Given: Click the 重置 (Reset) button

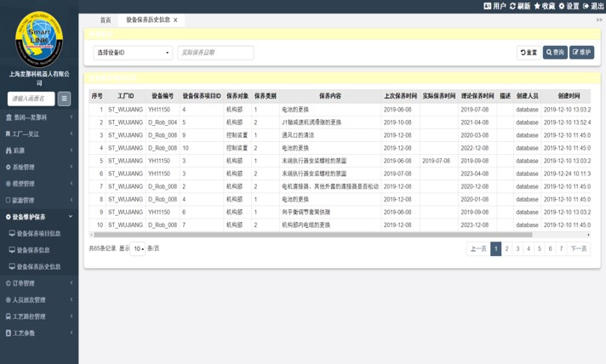Looking at the screenshot, I should click(x=529, y=53).
